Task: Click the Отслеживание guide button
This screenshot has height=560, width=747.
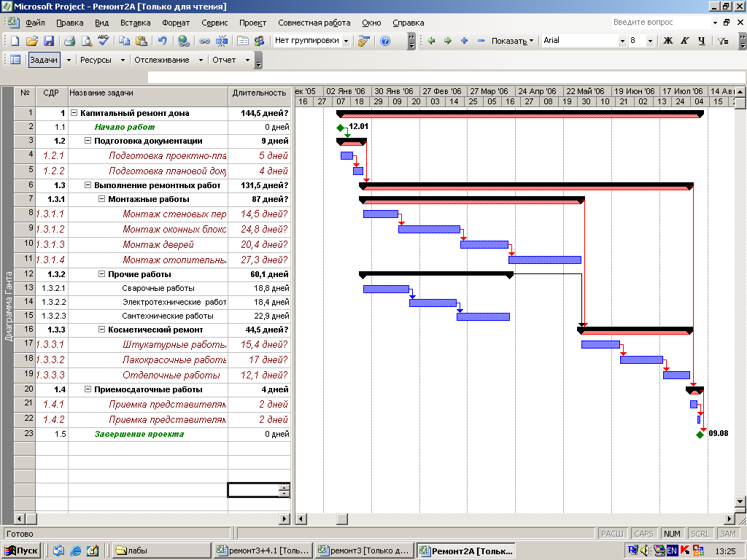Action: click(x=162, y=60)
